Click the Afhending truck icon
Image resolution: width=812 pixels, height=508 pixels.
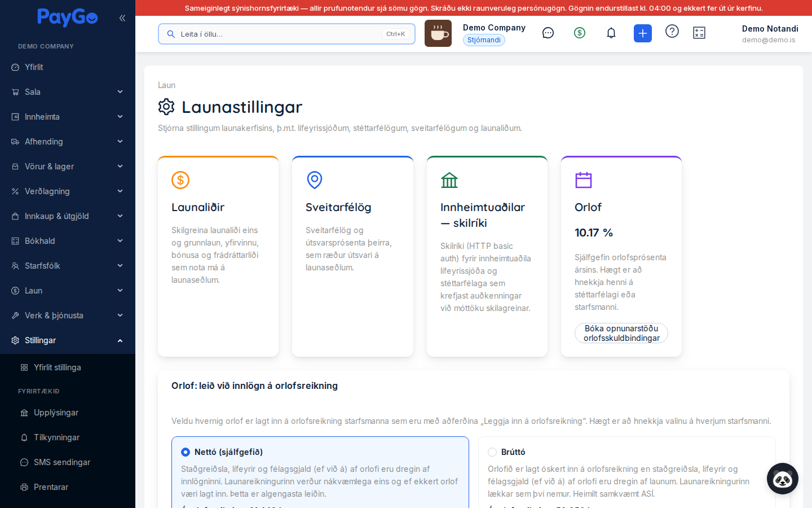pyautogui.click(x=15, y=142)
